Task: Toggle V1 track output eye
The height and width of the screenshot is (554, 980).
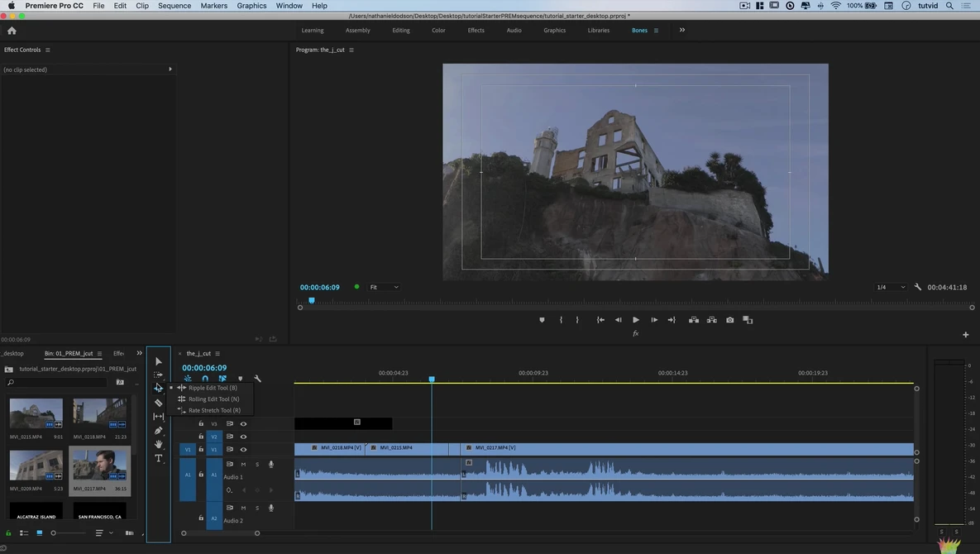Action: (x=244, y=449)
